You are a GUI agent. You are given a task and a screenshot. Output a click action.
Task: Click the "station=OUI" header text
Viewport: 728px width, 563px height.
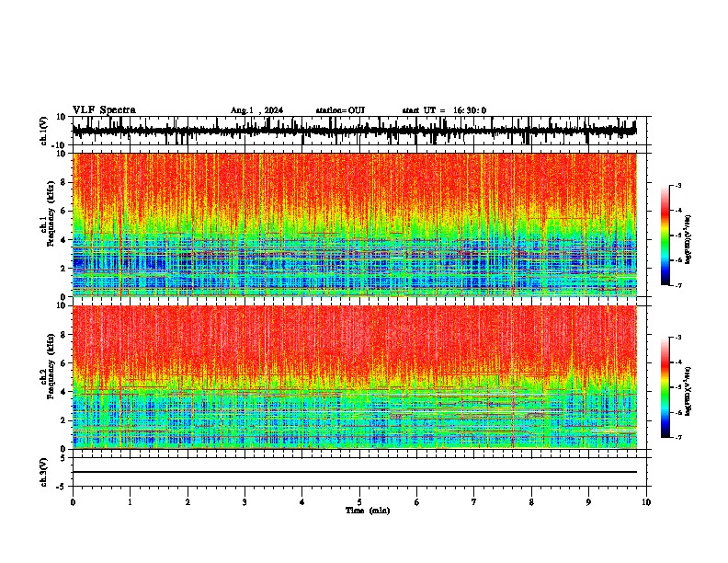[340, 110]
